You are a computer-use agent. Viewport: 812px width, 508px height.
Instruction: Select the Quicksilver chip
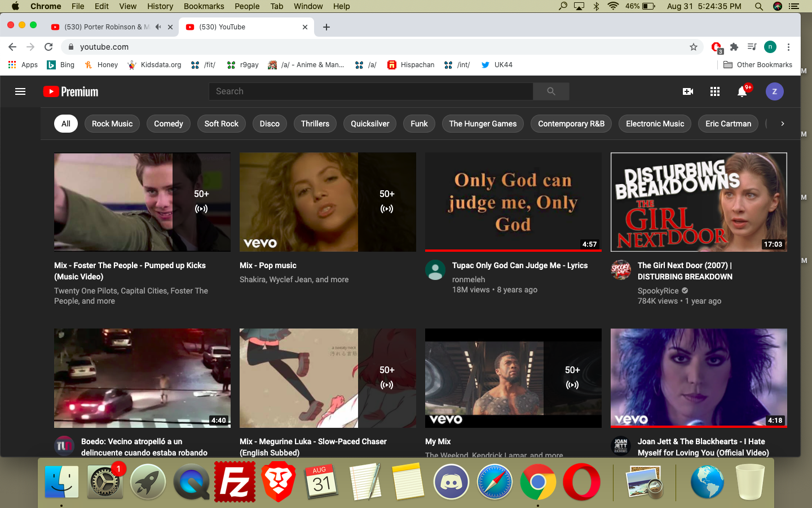[x=370, y=124]
